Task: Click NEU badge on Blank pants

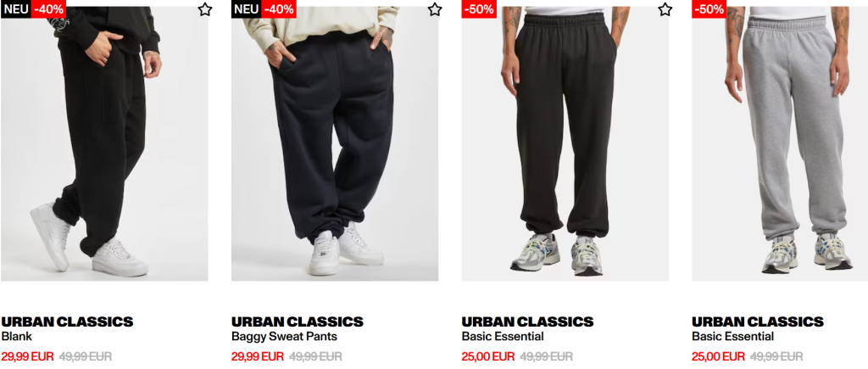Action: pos(16,8)
